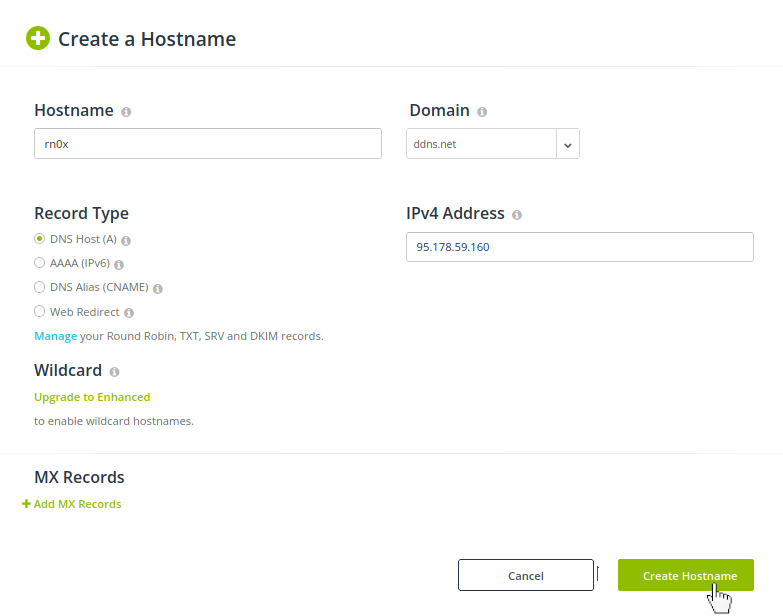Click the info icon next to Web Redirect
783x616 pixels.
(x=129, y=313)
